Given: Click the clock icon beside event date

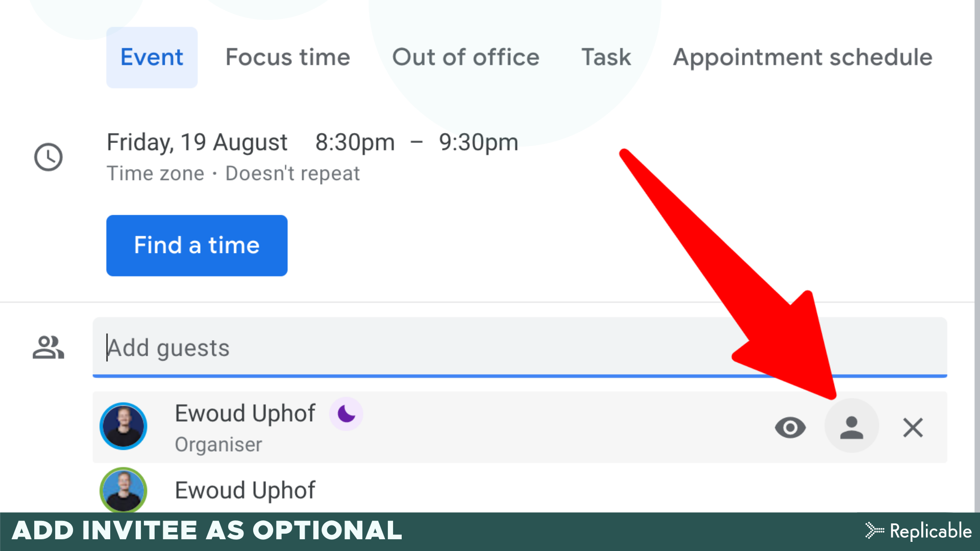Looking at the screenshot, I should coord(48,157).
